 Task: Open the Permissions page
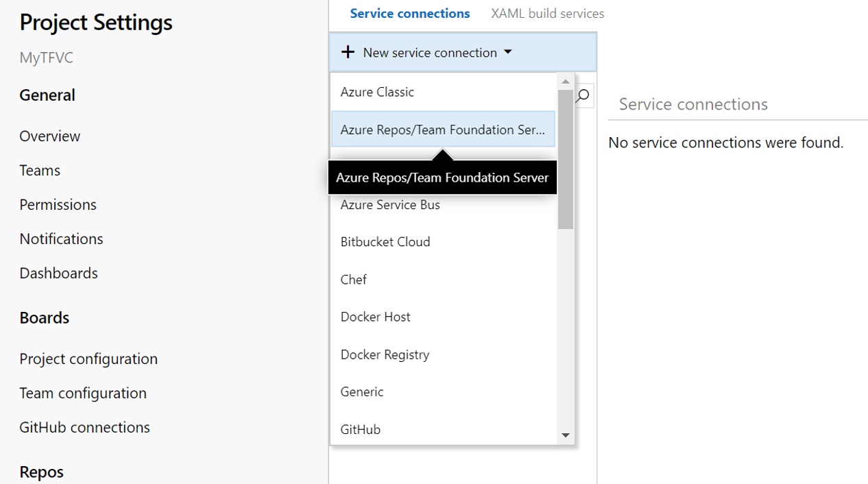(58, 204)
